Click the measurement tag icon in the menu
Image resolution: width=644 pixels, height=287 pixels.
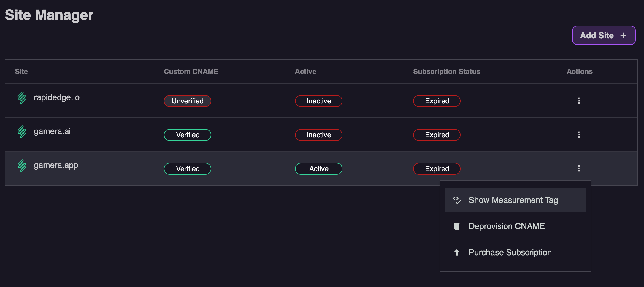[x=456, y=200]
